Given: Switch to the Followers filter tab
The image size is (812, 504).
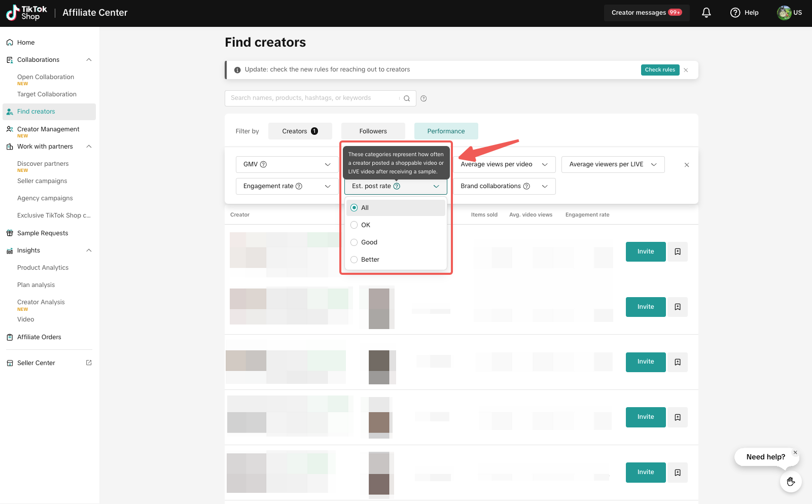Looking at the screenshot, I should 373,131.
